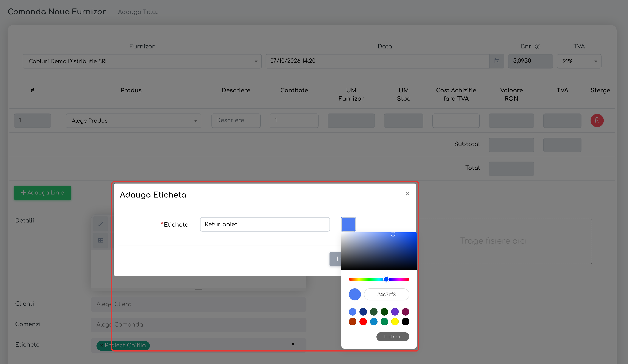628x364 pixels.
Task: Pick the purple preset color
Action: click(395, 312)
